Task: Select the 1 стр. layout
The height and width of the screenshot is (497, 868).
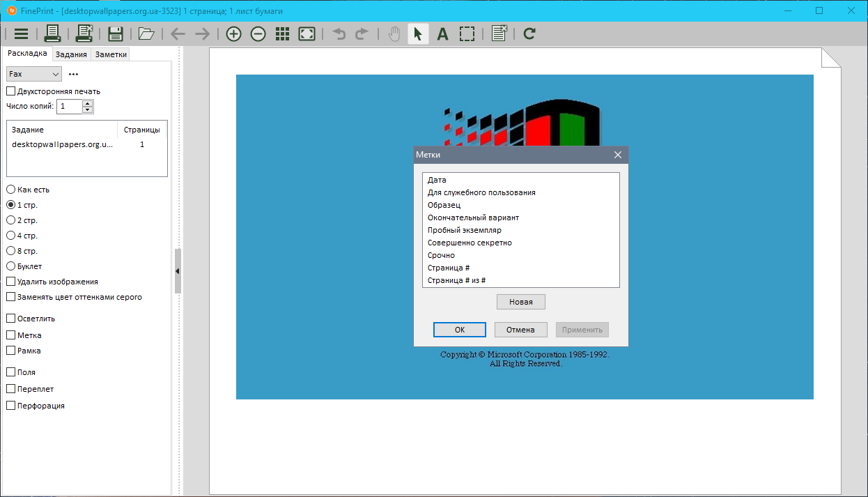Action: [x=22, y=205]
